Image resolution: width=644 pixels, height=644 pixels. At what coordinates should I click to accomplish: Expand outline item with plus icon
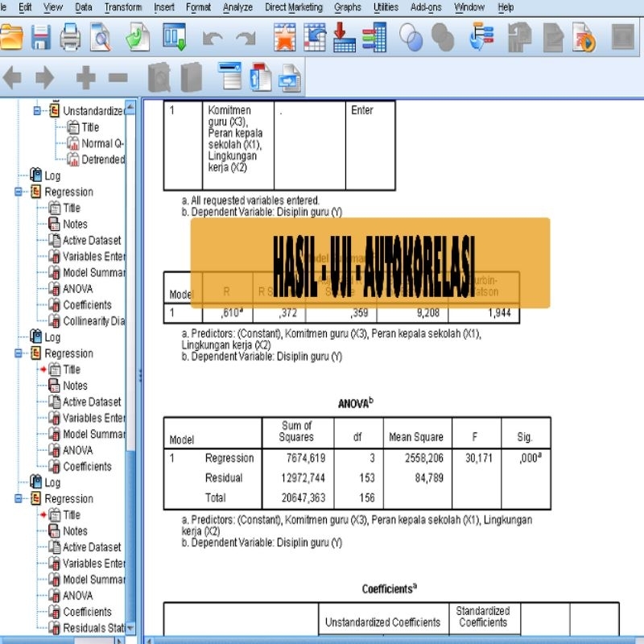[x=85, y=77]
